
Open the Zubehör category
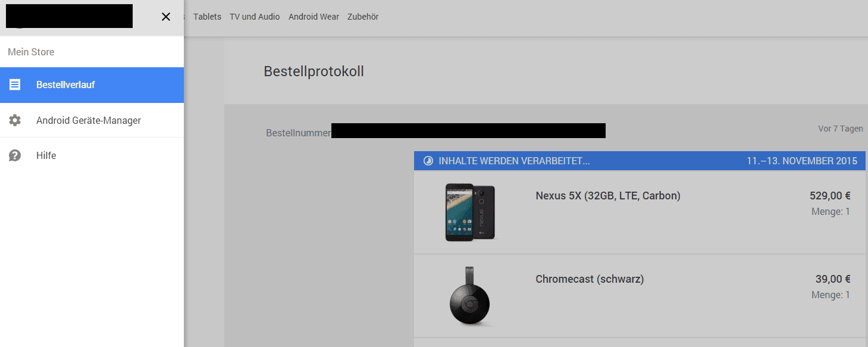(363, 17)
